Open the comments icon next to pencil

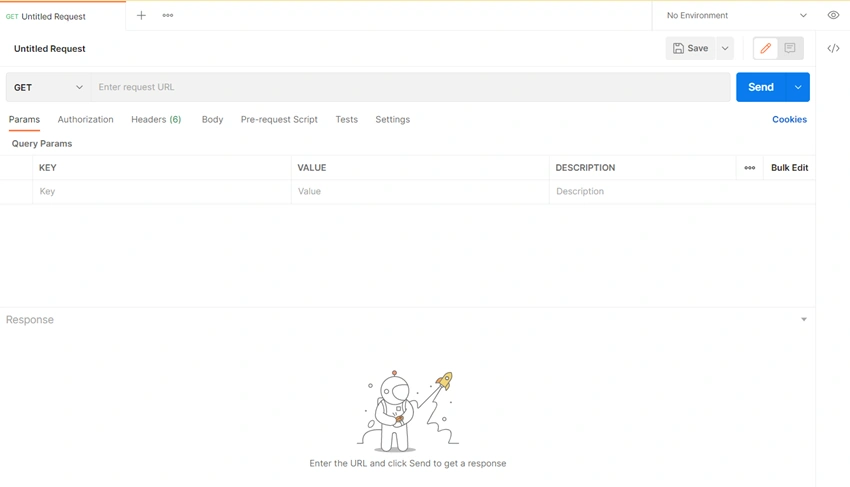pyautogui.click(x=790, y=48)
